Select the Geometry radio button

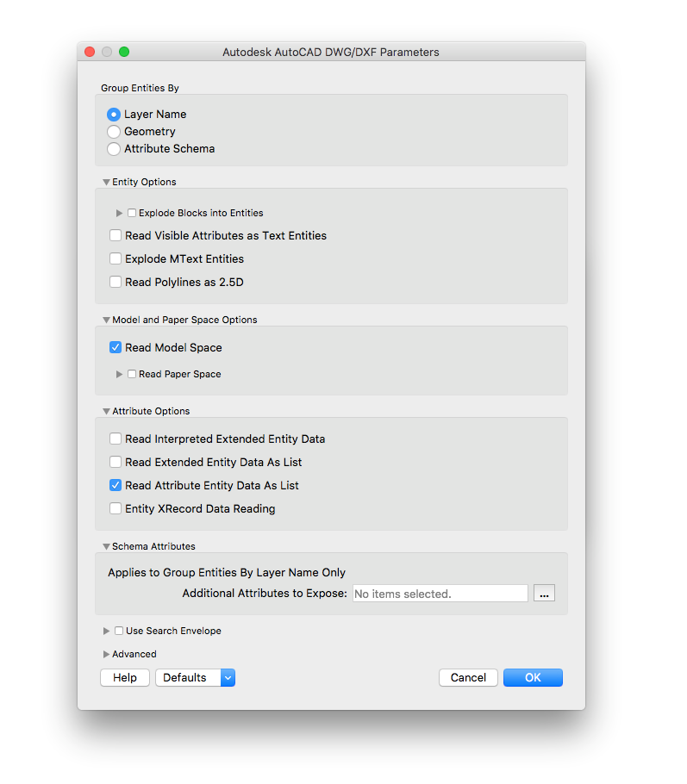click(x=114, y=132)
